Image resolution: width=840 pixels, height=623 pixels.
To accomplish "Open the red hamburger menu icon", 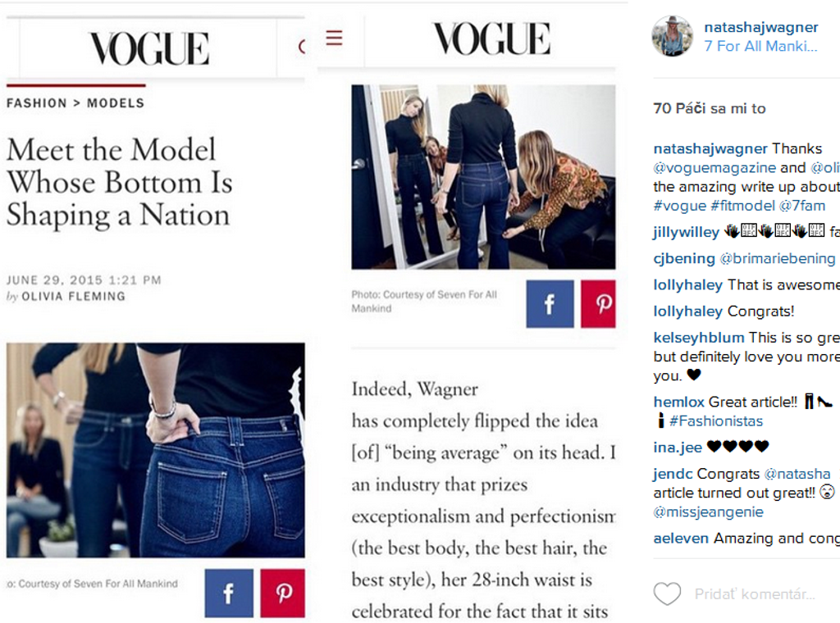I will coord(334,38).
